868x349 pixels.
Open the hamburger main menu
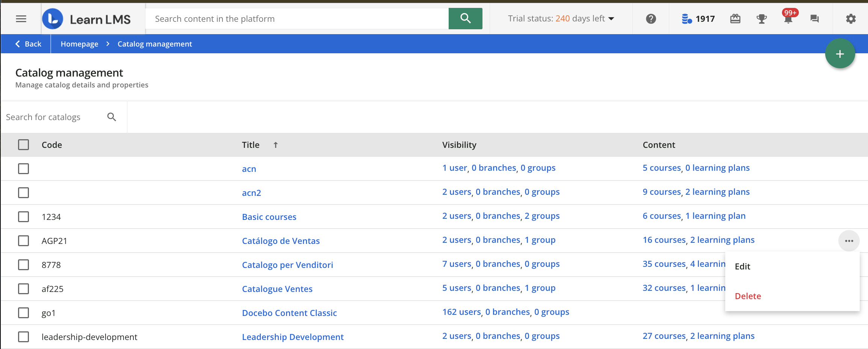click(x=21, y=19)
